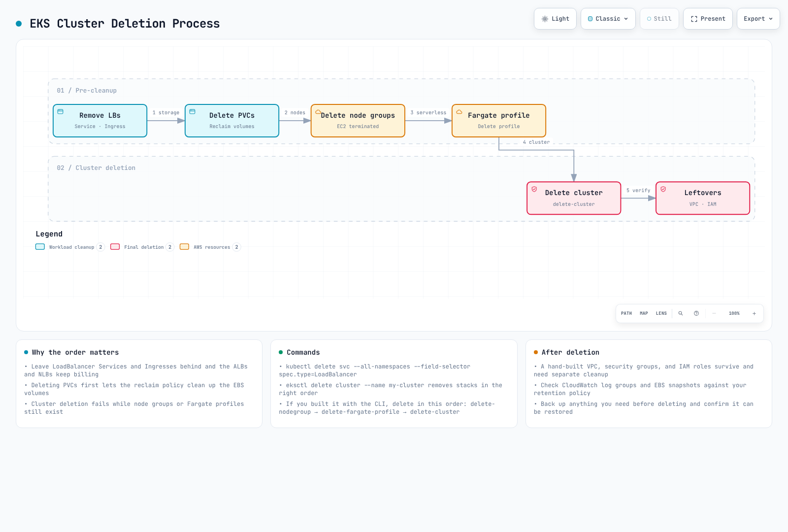Click the search magnifier icon

[x=681, y=313]
